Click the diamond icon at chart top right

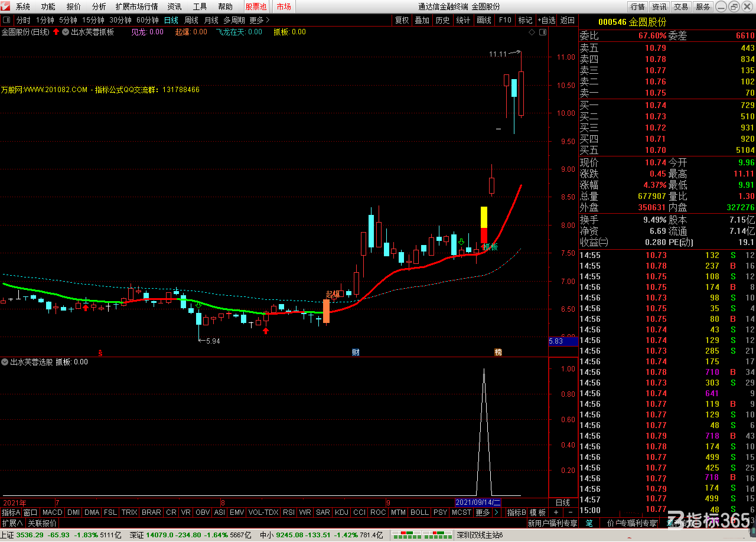532,32
